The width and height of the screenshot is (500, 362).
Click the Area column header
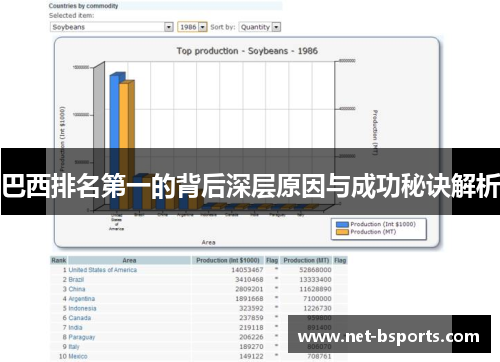(129, 260)
